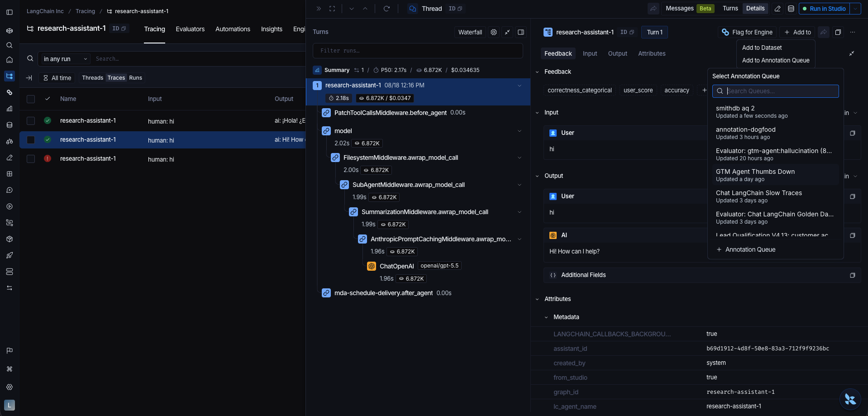The image size is (868, 416).
Task: Open the datasets database icon in sidebar
Action: (x=10, y=125)
